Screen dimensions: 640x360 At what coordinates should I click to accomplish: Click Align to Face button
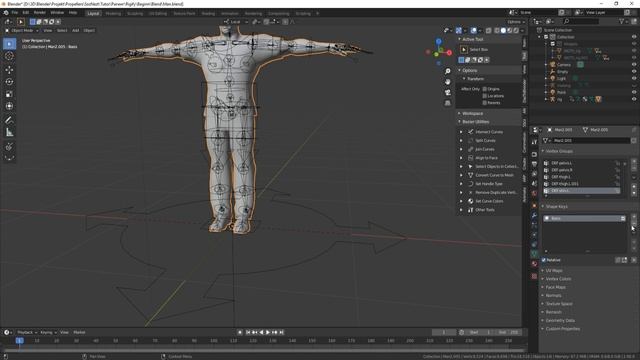(x=487, y=158)
